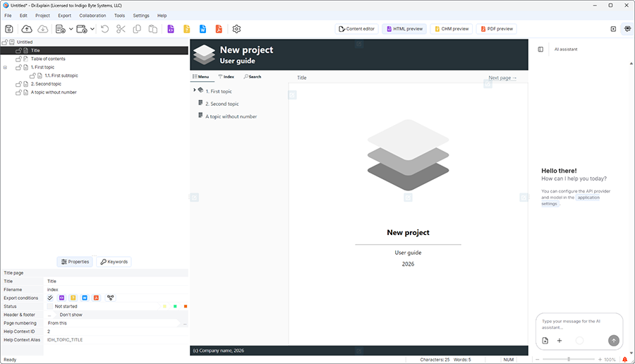This screenshot has height=364, width=635.
Task: Follow the Next page link
Action: 502,78
